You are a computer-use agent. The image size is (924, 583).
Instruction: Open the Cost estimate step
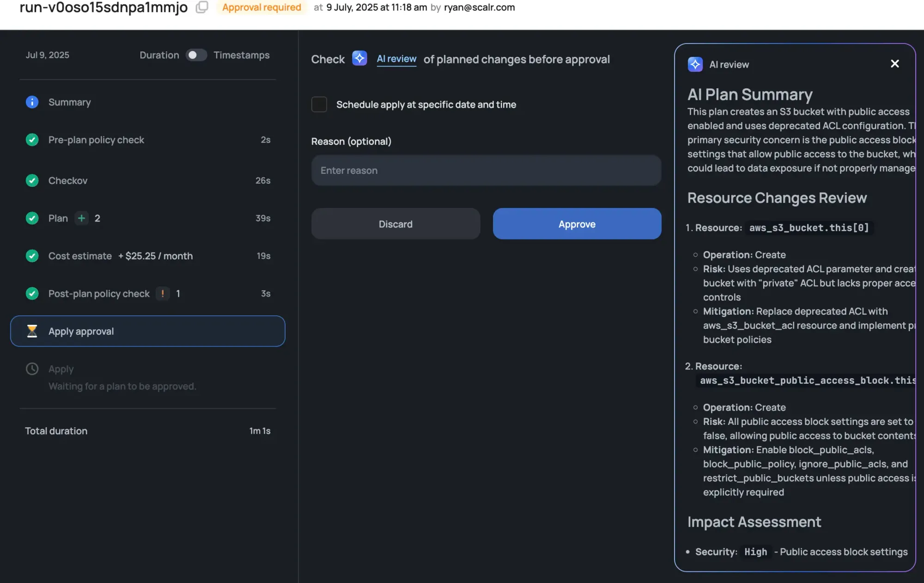point(80,256)
